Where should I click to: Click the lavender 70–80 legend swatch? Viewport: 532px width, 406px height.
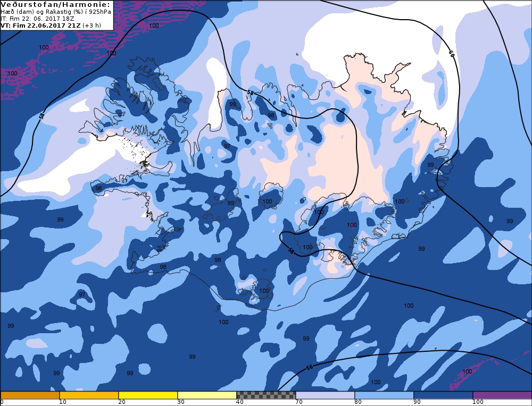325,395
